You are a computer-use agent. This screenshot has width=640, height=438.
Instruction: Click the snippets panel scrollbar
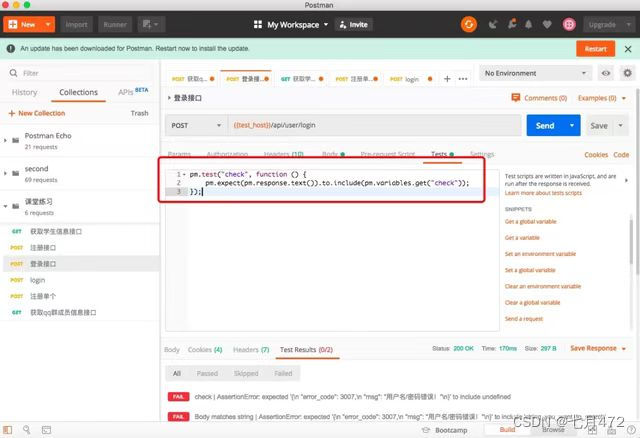(631, 241)
